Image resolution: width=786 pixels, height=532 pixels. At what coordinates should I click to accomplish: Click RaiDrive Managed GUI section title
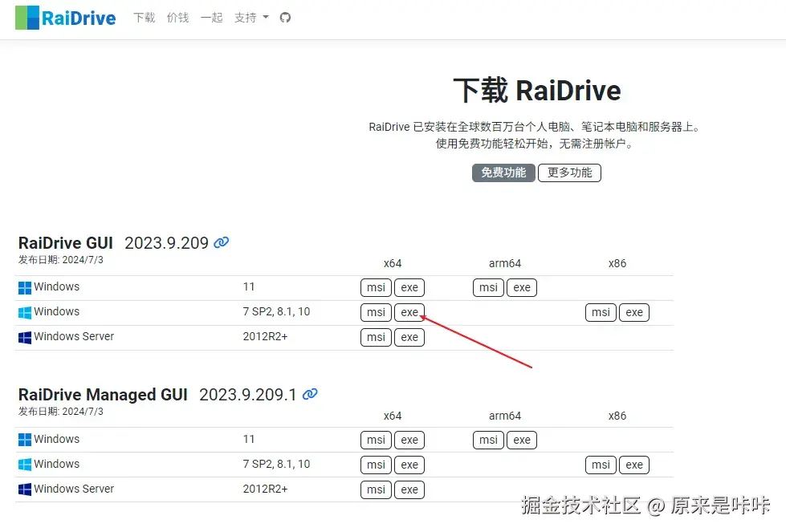(103, 395)
